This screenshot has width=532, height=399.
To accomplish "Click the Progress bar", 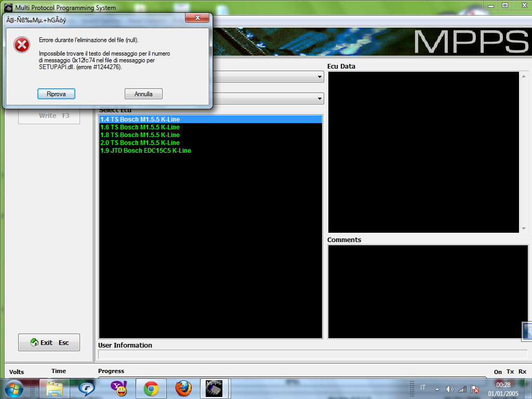I will click(292, 377).
